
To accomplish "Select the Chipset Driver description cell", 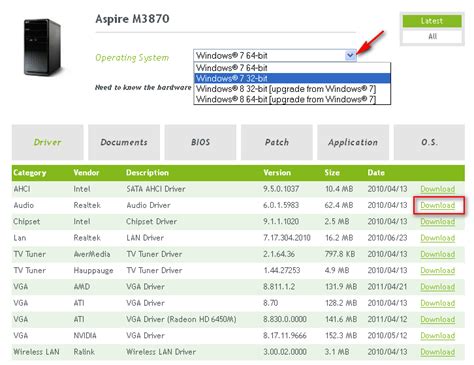I will (x=151, y=222).
